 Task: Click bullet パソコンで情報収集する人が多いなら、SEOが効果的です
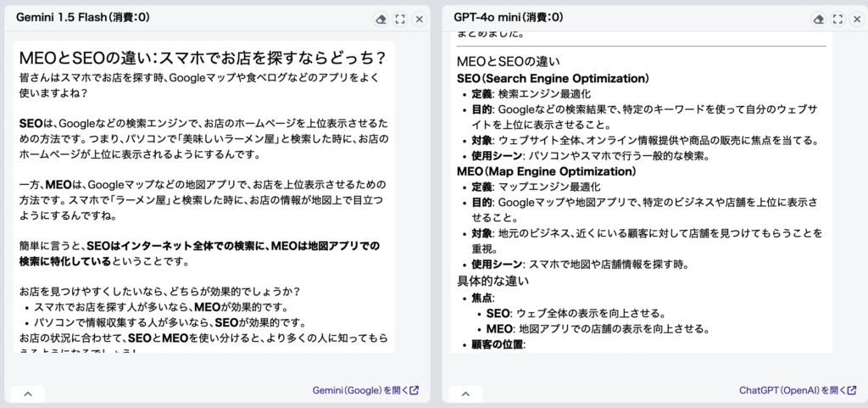click(170, 322)
